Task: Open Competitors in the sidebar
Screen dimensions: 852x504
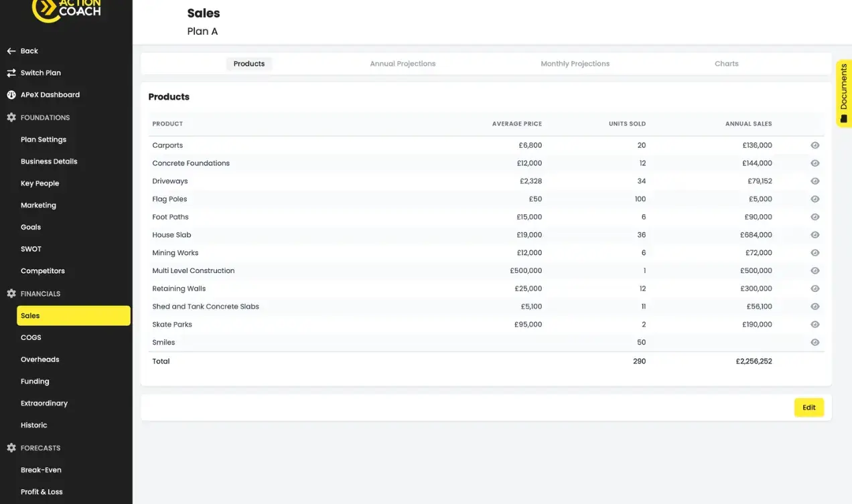Action: [43, 271]
